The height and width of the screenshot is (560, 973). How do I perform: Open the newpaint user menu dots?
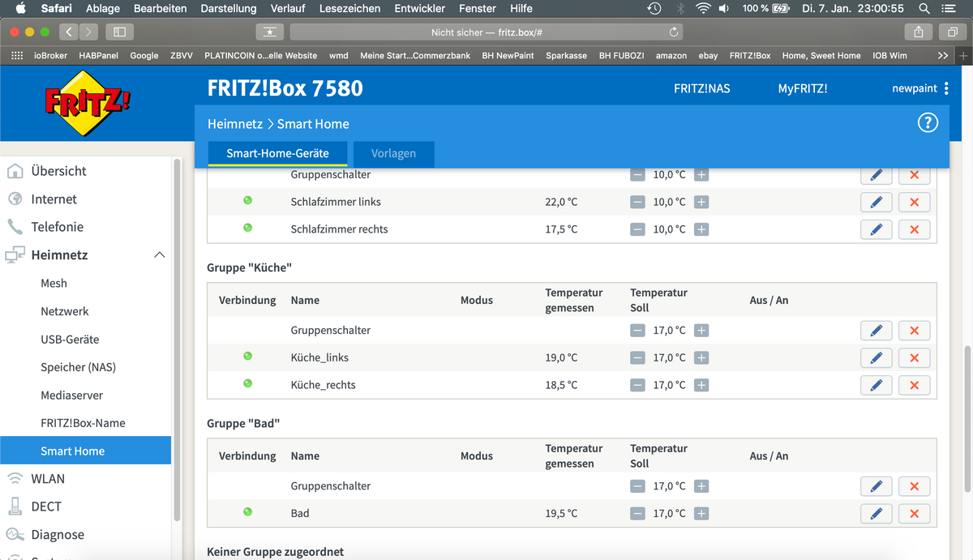pyautogui.click(x=946, y=88)
